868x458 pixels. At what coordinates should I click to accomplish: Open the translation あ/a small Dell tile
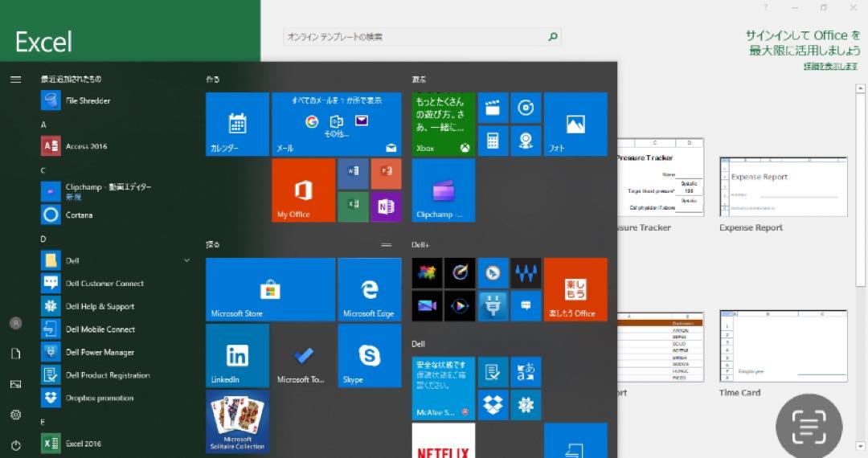[x=526, y=372]
